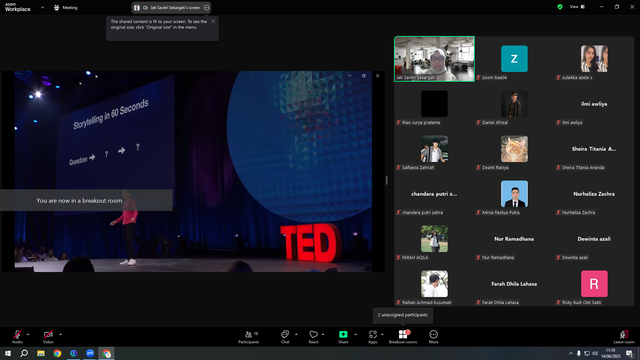
Task: Start camera with Video button
Action: pos(48,336)
